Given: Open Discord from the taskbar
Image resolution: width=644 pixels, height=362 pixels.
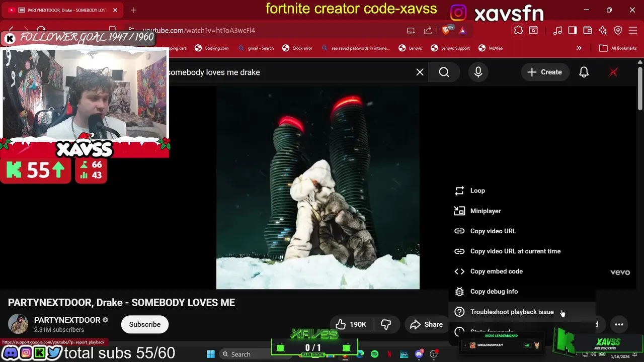Looking at the screenshot, I should point(419,354).
